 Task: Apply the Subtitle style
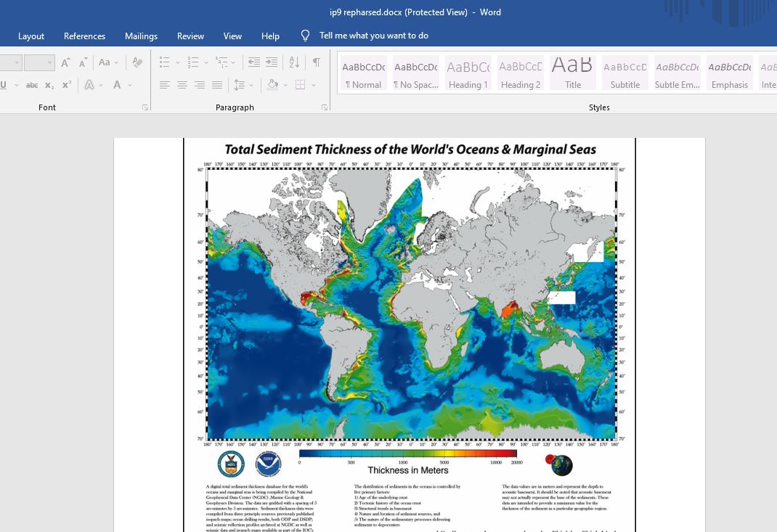(625, 73)
